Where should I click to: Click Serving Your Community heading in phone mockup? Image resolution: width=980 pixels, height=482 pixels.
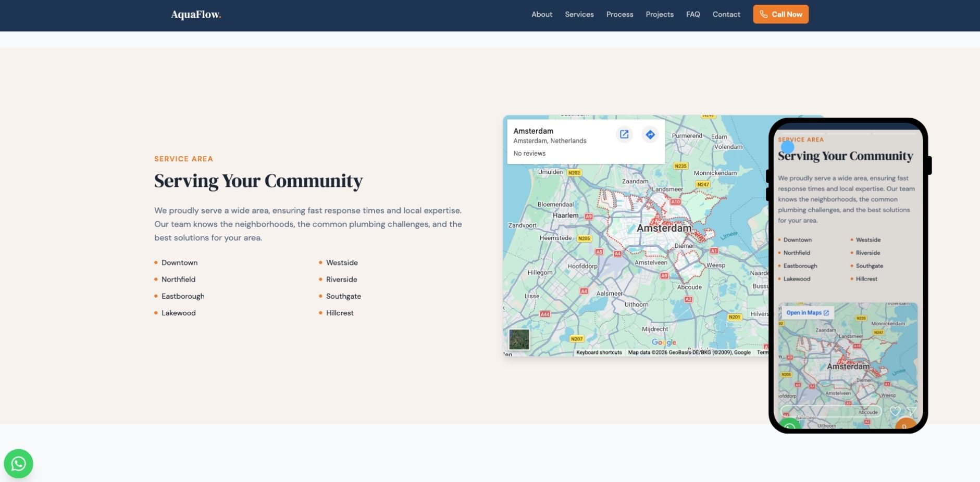tap(846, 156)
